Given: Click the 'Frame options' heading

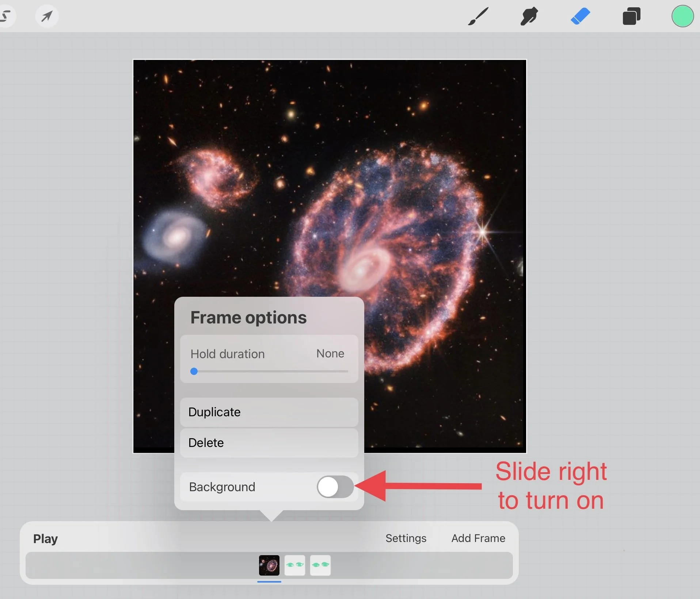Looking at the screenshot, I should (248, 317).
